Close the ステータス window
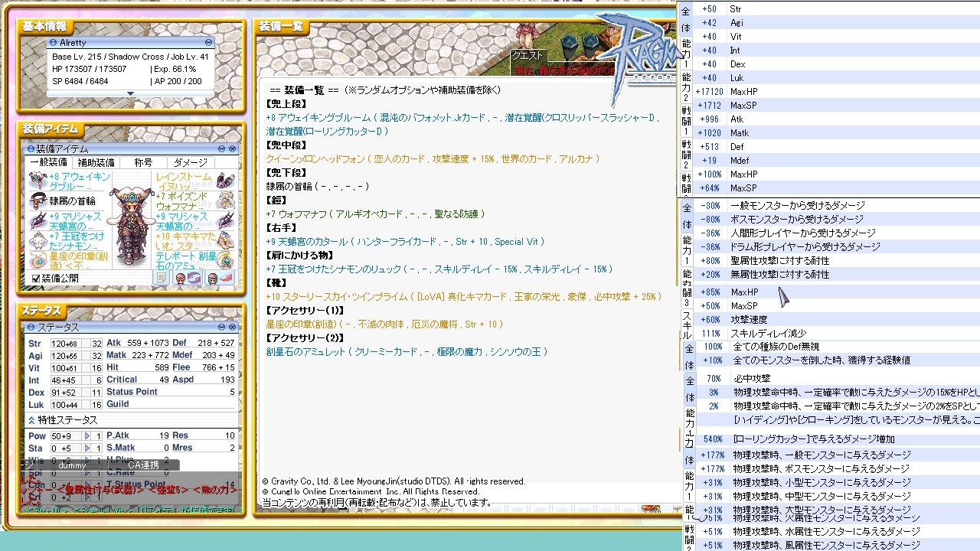The image size is (980, 551). pyautogui.click(x=232, y=327)
